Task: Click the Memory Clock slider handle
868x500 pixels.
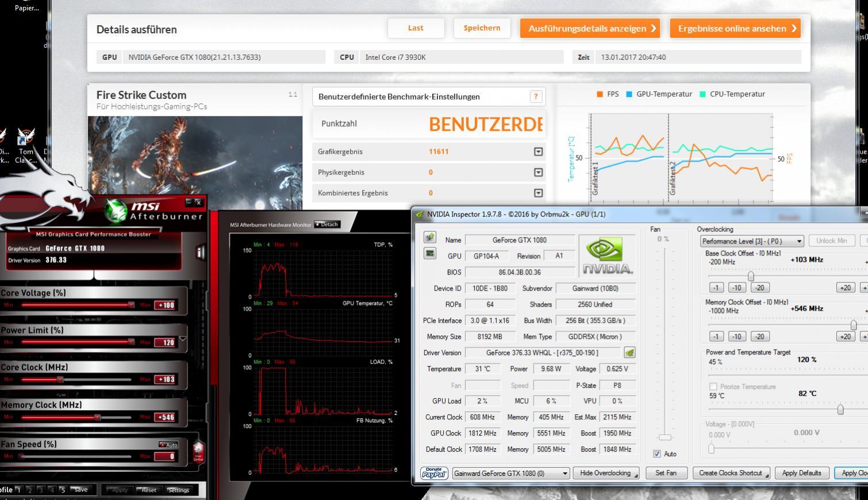Action: 97,417
